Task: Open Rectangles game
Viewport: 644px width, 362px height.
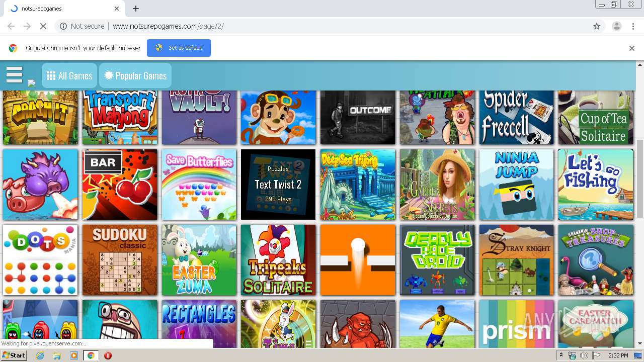Action: tap(199, 324)
